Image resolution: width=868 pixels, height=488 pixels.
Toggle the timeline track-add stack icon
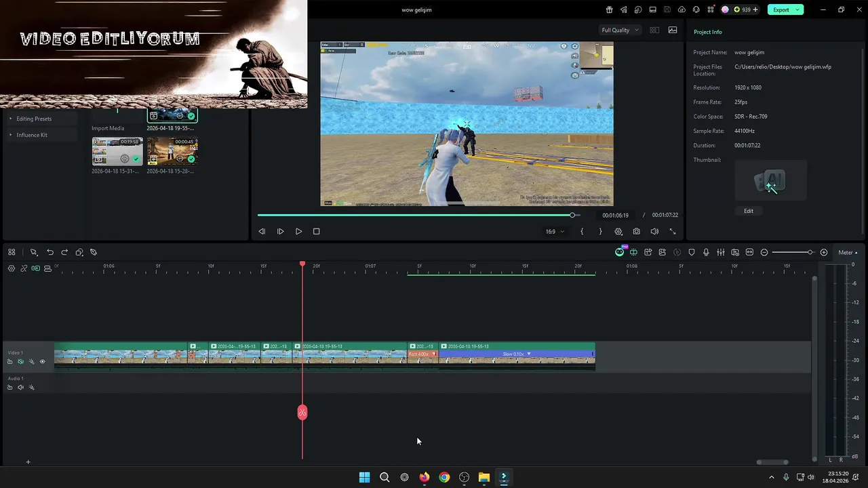[x=47, y=268]
